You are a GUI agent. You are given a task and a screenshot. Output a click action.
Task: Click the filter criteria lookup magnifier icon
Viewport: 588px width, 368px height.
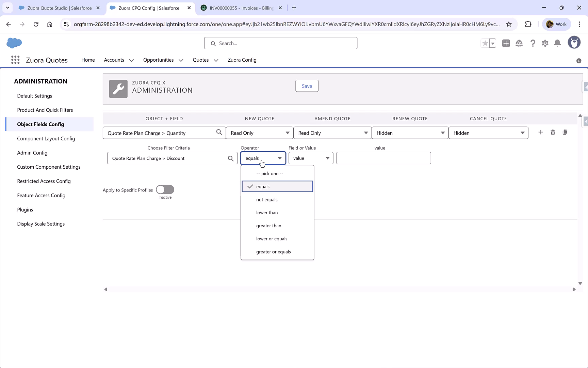(230, 158)
